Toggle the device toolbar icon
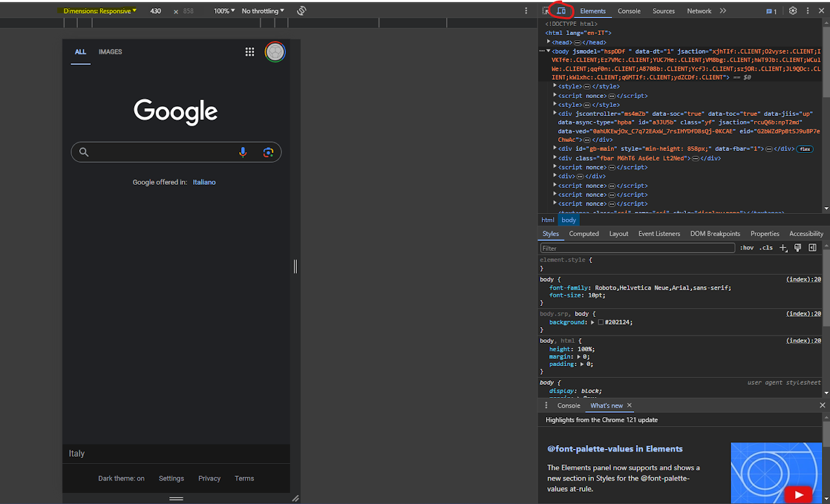Screen dimensions: 830x504 pyautogui.click(x=562, y=11)
